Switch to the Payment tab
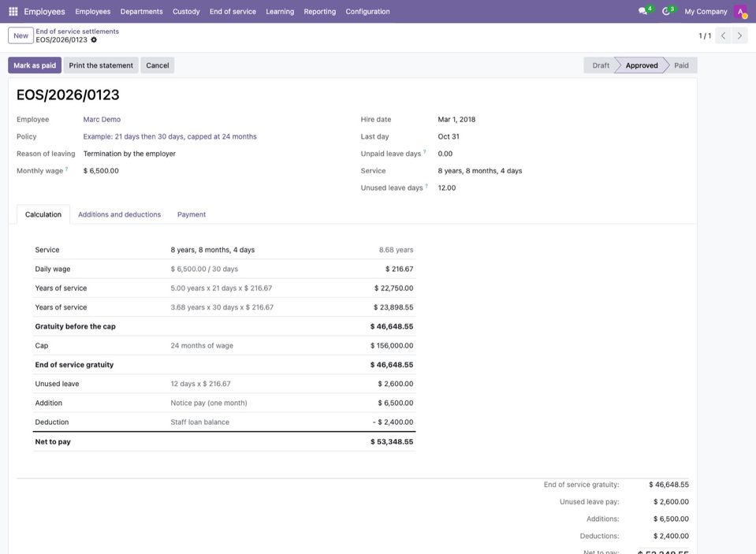This screenshot has width=756, height=554. point(192,214)
